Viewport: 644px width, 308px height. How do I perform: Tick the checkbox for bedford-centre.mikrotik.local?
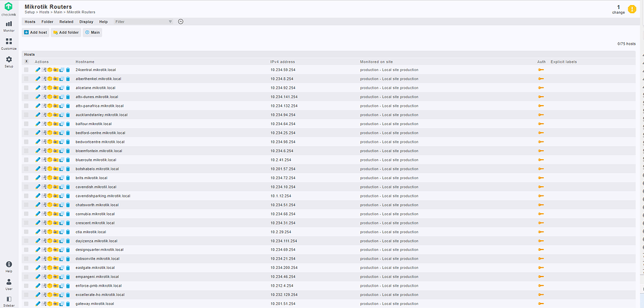pyautogui.click(x=26, y=133)
